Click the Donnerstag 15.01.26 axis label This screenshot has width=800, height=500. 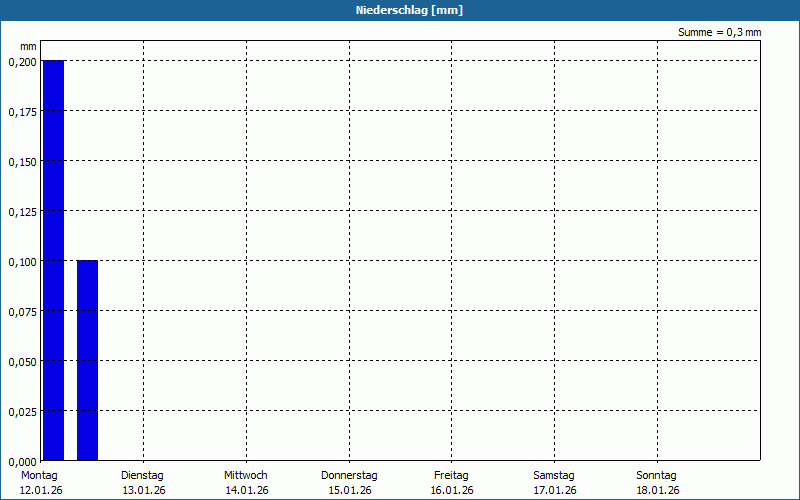(349, 483)
